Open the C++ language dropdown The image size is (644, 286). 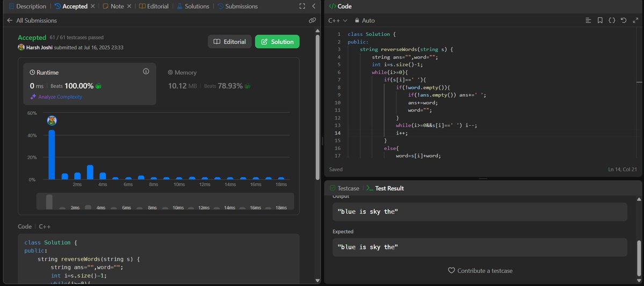(x=338, y=20)
